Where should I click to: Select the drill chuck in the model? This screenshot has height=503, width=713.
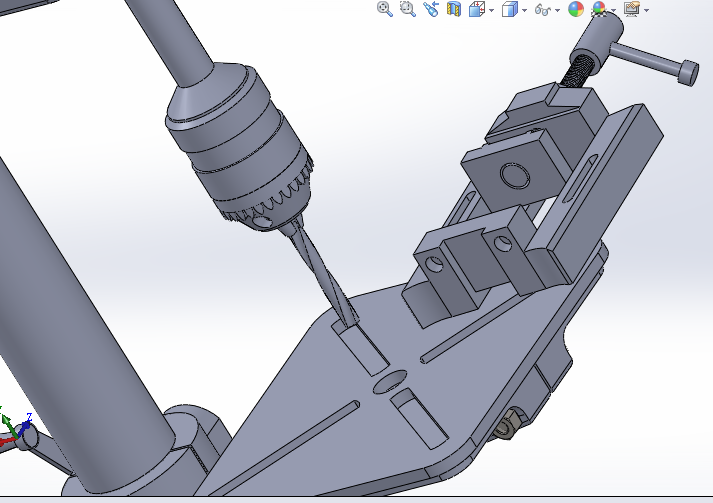point(241,146)
